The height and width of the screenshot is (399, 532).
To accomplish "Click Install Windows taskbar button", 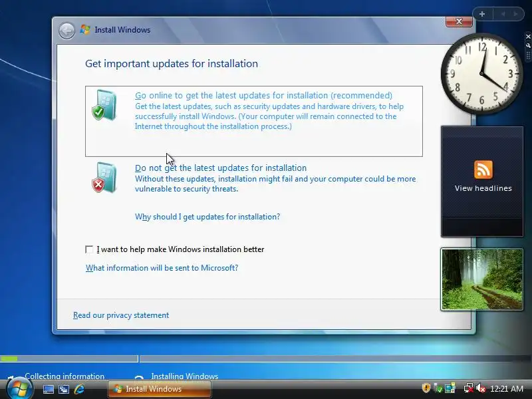I will click(x=160, y=389).
